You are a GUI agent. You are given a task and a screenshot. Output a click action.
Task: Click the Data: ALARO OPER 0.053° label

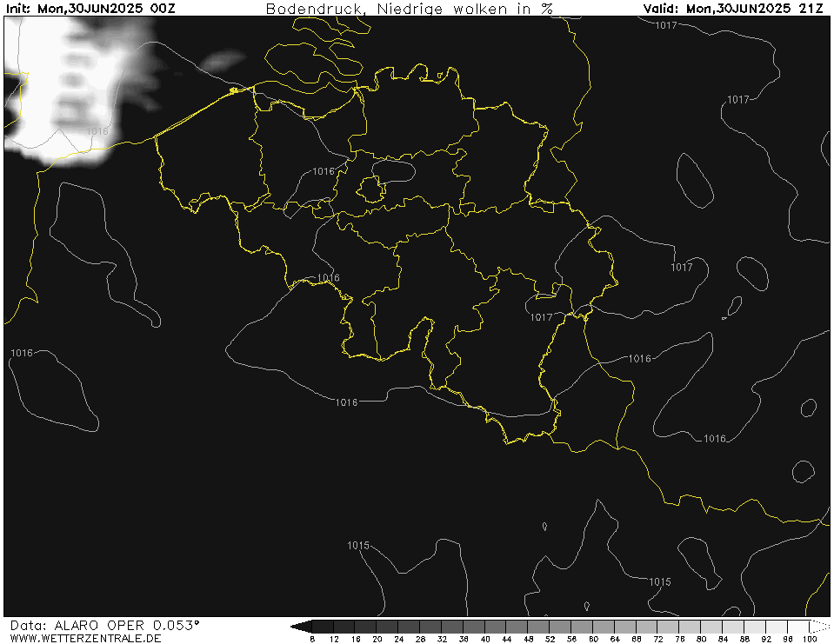104,625
